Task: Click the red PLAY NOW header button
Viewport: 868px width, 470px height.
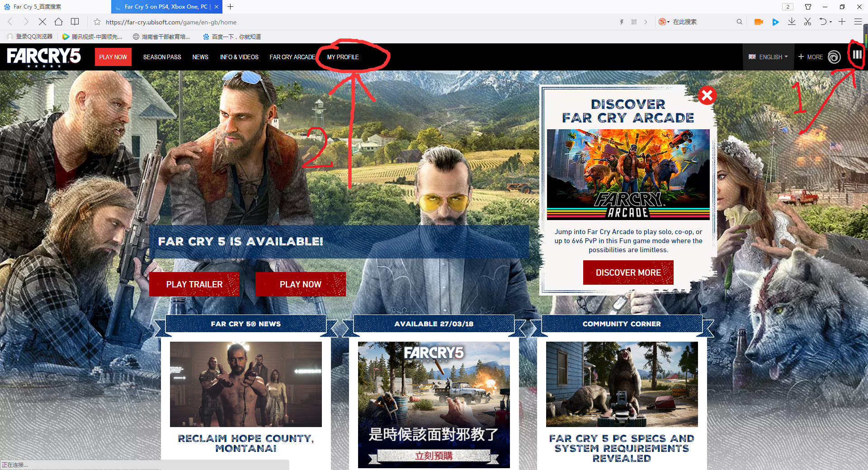Action: (113, 57)
